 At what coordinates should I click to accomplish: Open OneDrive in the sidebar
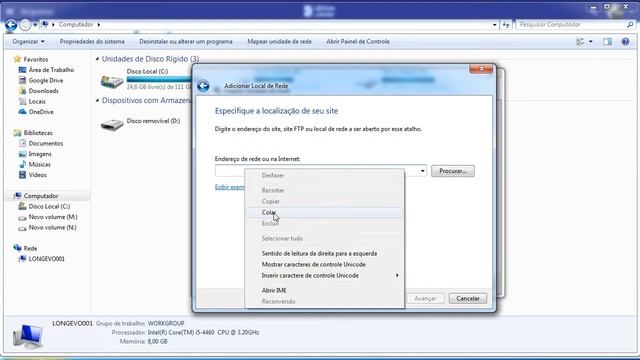coord(41,112)
